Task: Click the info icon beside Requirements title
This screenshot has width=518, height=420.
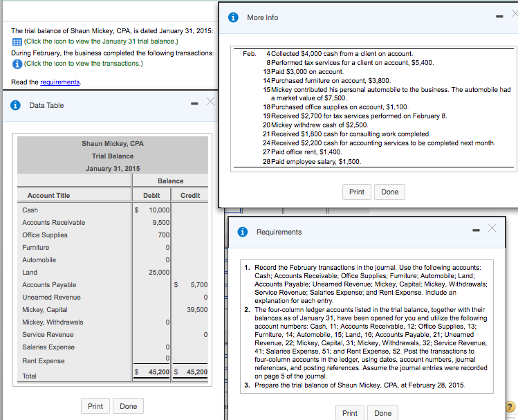Action: (243, 232)
